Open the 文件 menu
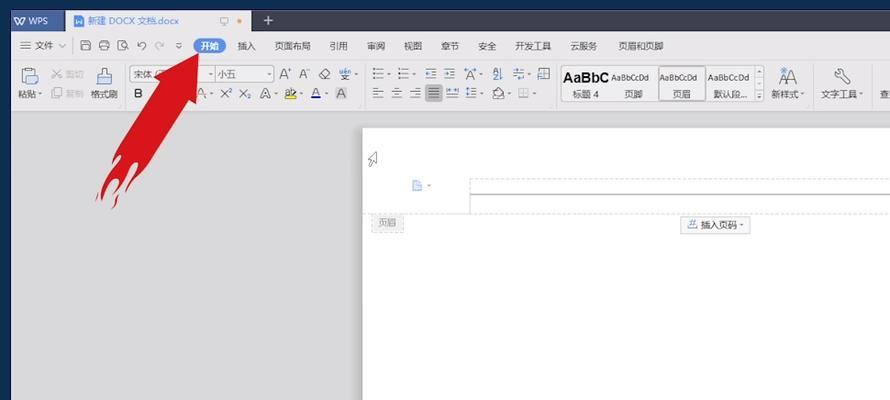 [43, 46]
